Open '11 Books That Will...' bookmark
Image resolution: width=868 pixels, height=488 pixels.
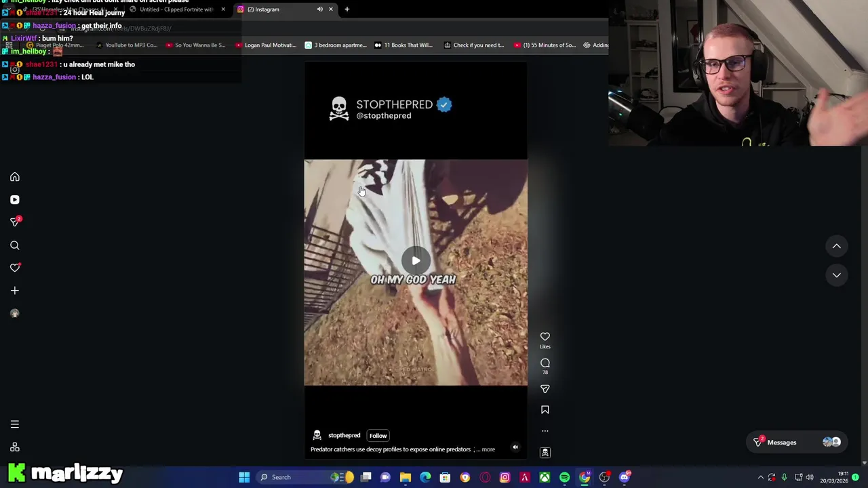click(403, 45)
